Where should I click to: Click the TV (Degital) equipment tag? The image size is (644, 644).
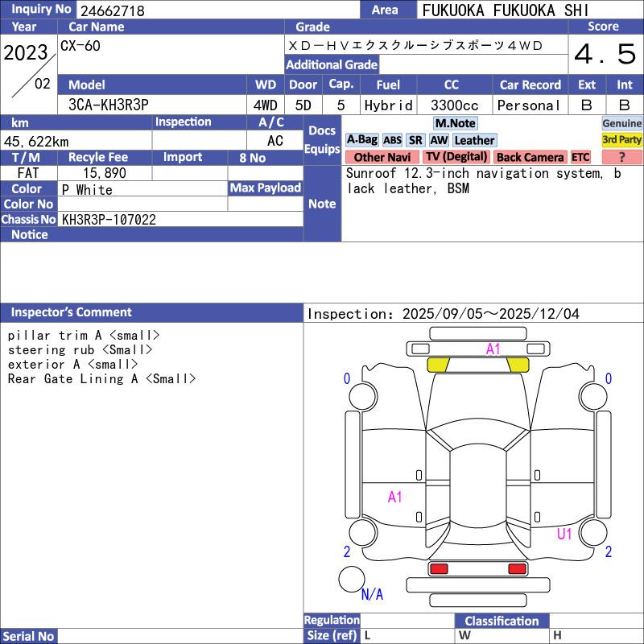(x=456, y=157)
